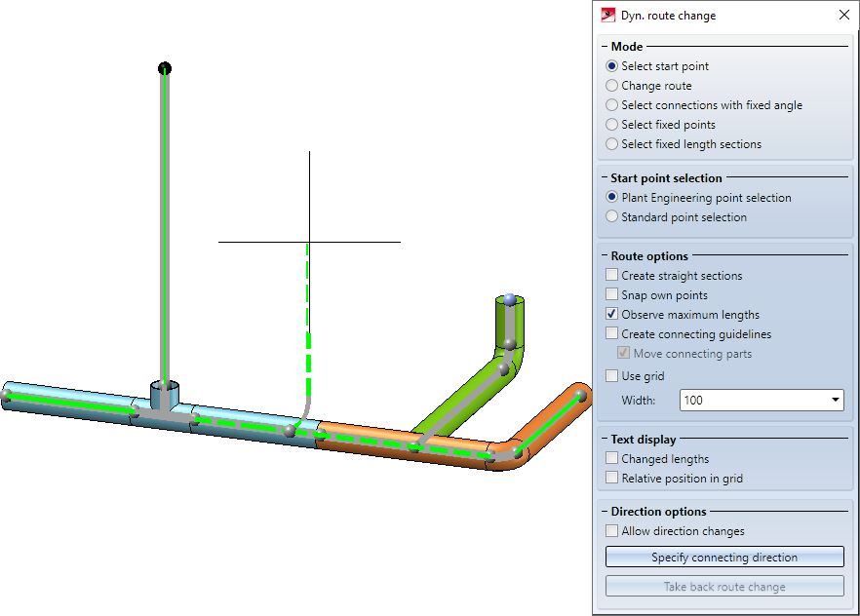Toggle Snap own points checkbox
This screenshot has height=616, width=860.
[x=612, y=295]
